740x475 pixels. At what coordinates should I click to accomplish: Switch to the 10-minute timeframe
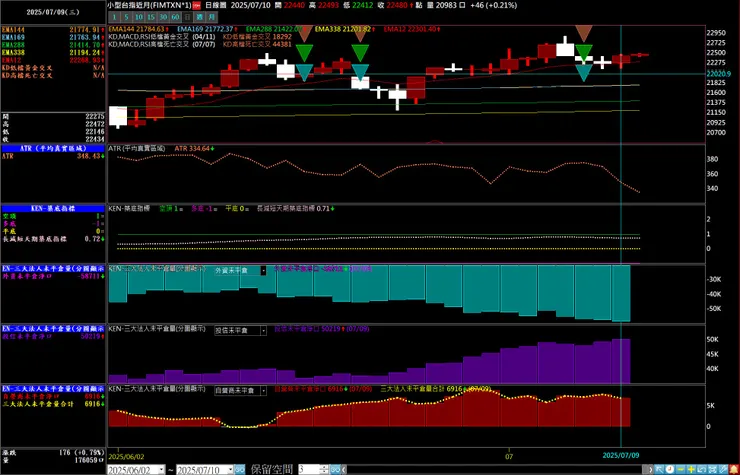[x=138, y=17]
